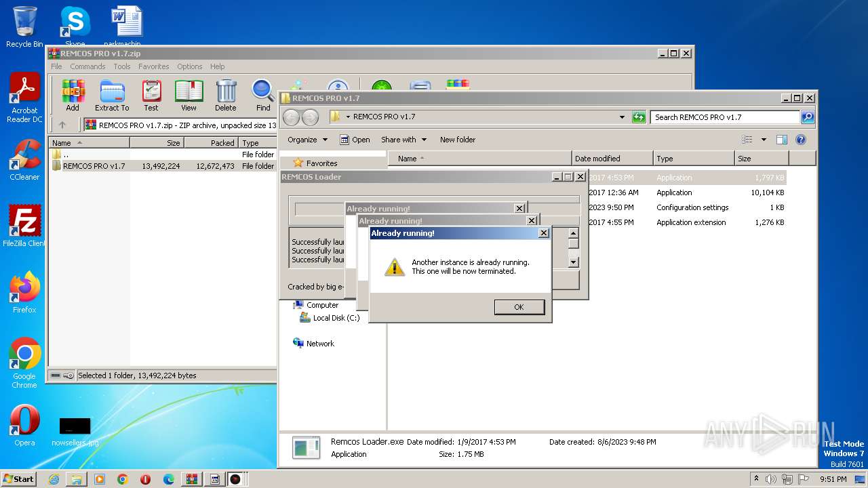Open Acrobat Reader DC desktop icon
This screenshot has width=868, height=488.
click(x=24, y=98)
